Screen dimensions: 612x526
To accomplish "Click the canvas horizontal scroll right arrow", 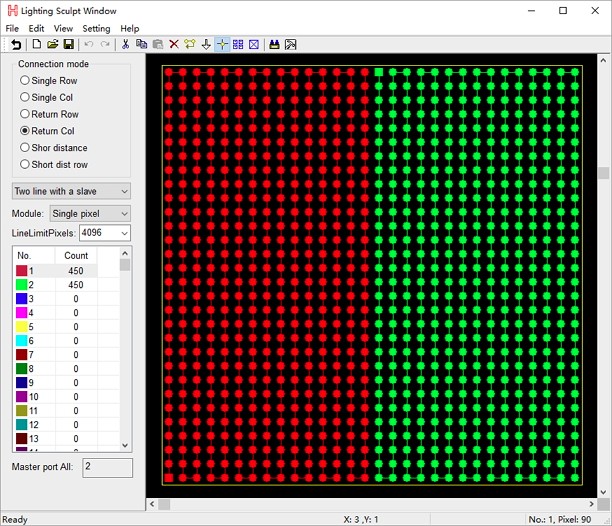I will (x=591, y=504).
